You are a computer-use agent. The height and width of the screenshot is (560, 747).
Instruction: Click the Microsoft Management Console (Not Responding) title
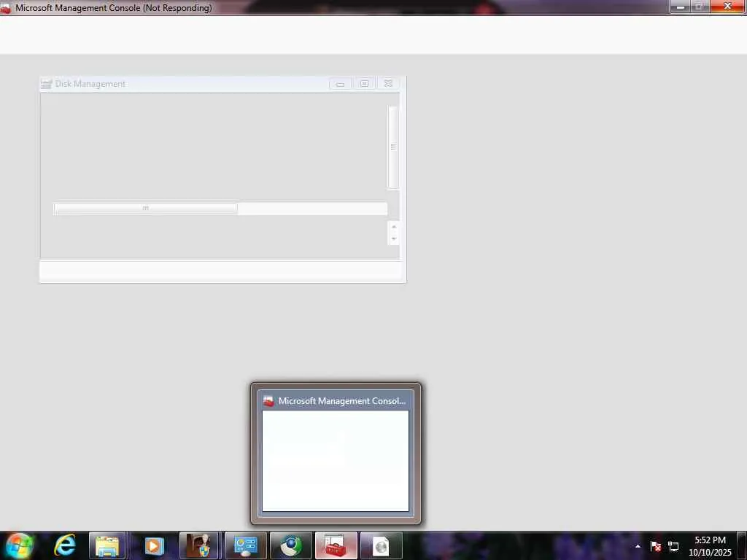coord(113,7)
